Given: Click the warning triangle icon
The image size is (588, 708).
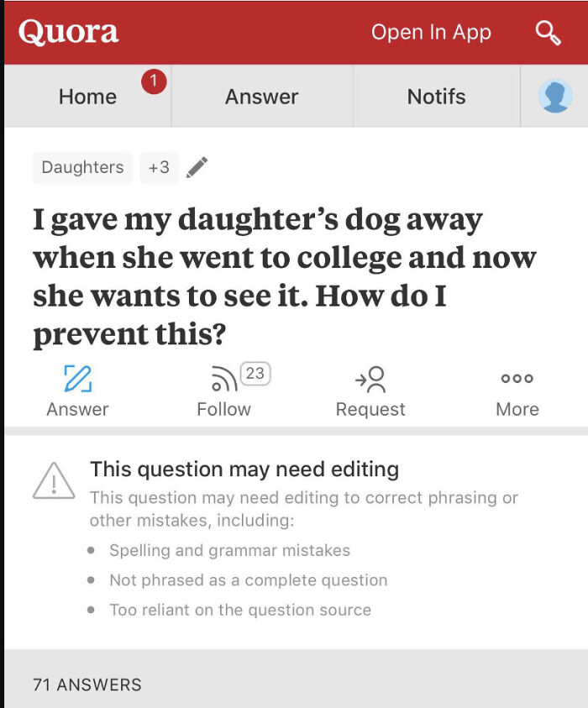Looking at the screenshot, I should coord(54,481).
